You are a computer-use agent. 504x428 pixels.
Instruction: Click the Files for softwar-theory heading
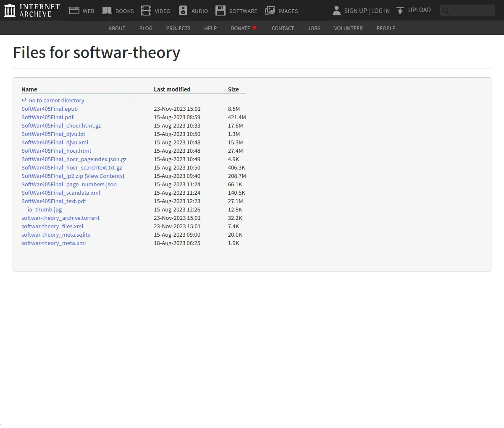[x=97, y=53]
